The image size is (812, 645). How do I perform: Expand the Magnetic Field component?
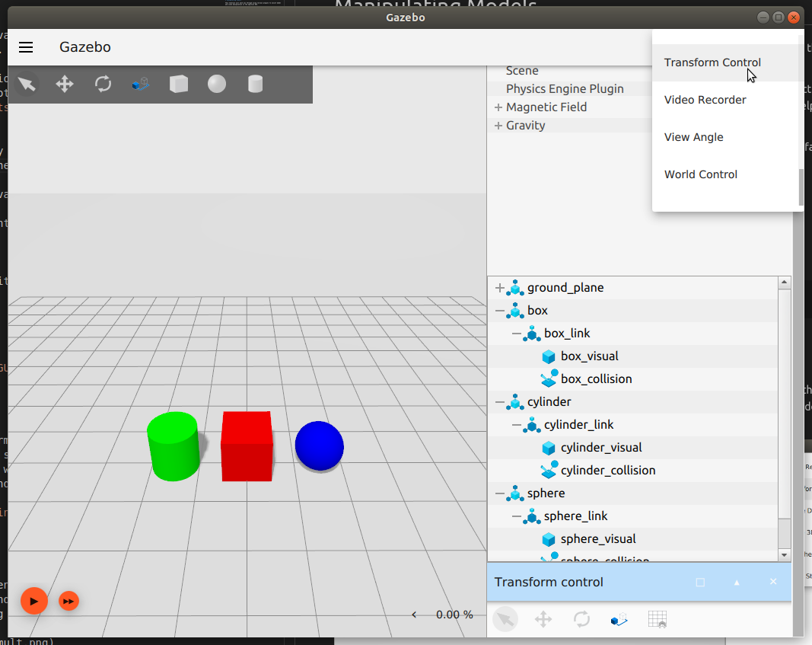pyautogui.click(x=498, y=107)
